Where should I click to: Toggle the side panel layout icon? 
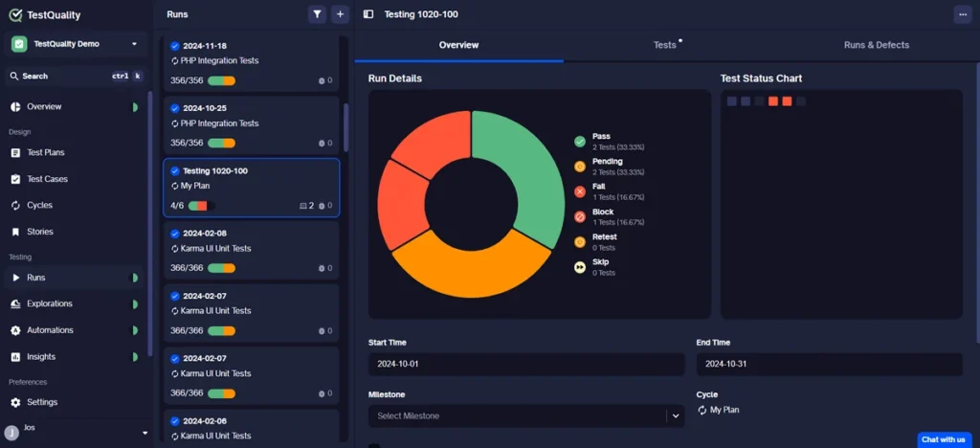[368, 14]
